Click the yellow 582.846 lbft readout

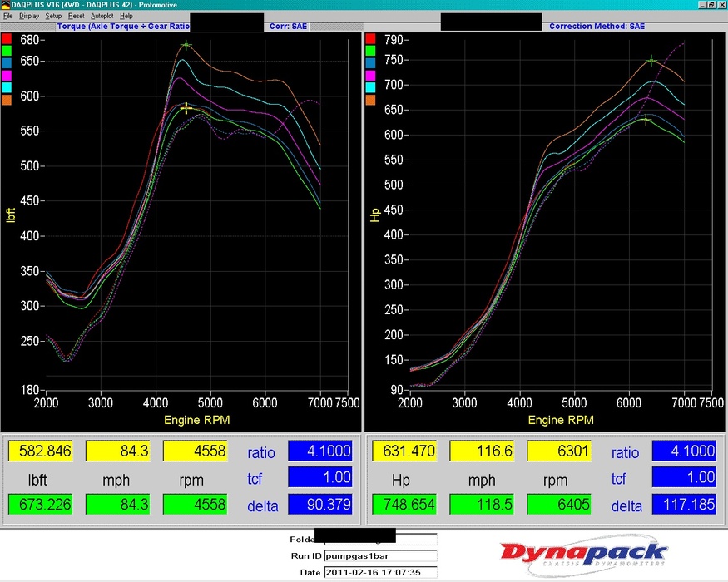40,451
